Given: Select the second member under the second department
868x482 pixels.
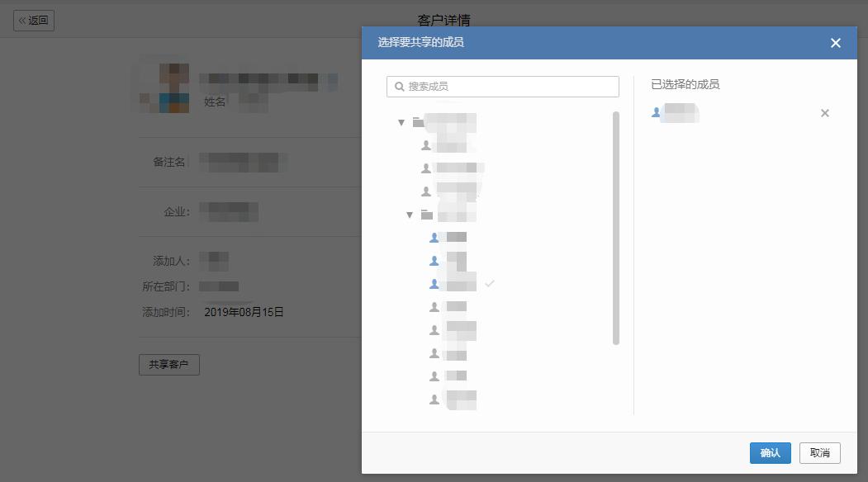Looking at the screenshot, I should (x=454, y=260).
